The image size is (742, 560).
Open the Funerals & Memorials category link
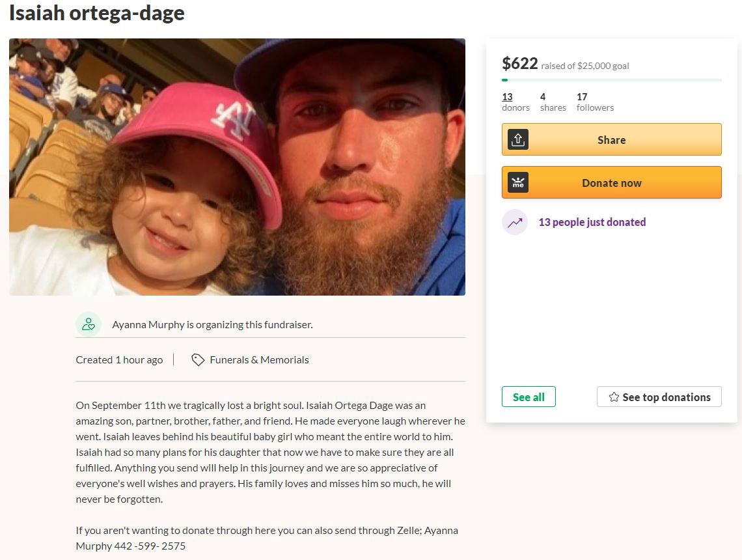point(259,360)
